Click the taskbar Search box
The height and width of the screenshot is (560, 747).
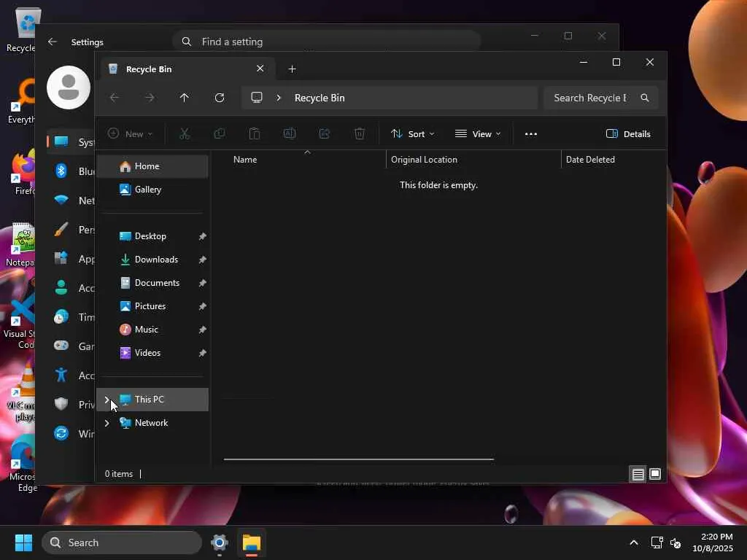click(x=122, y=542)
